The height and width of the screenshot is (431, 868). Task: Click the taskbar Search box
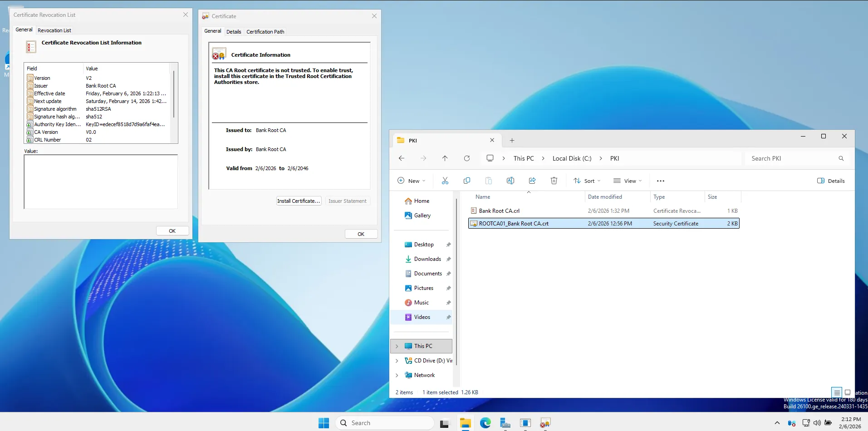pos(385,423)
